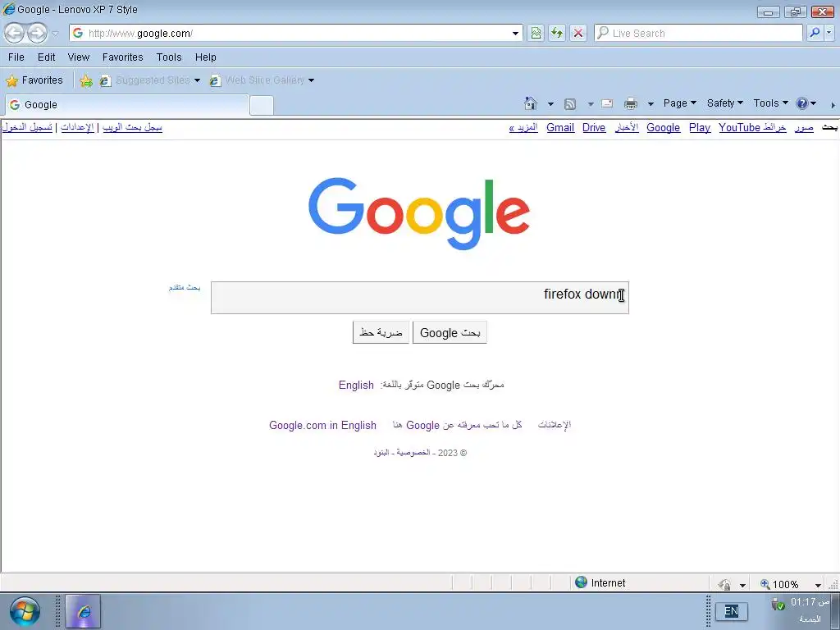This screenshot has height=630, width=840.
Task: Switch language via English link
Action: tap(356, 385)
